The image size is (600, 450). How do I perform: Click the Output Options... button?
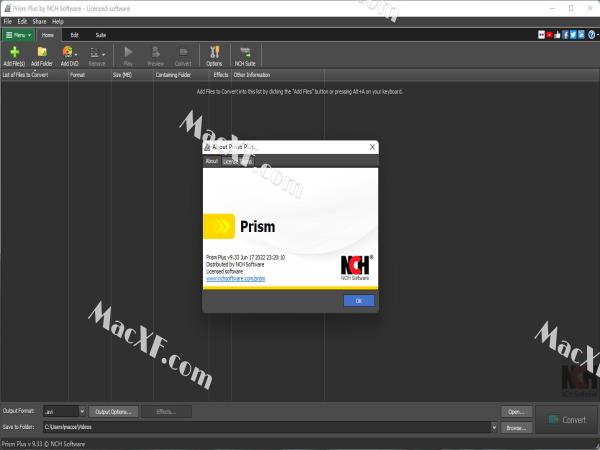coord(113,412)
